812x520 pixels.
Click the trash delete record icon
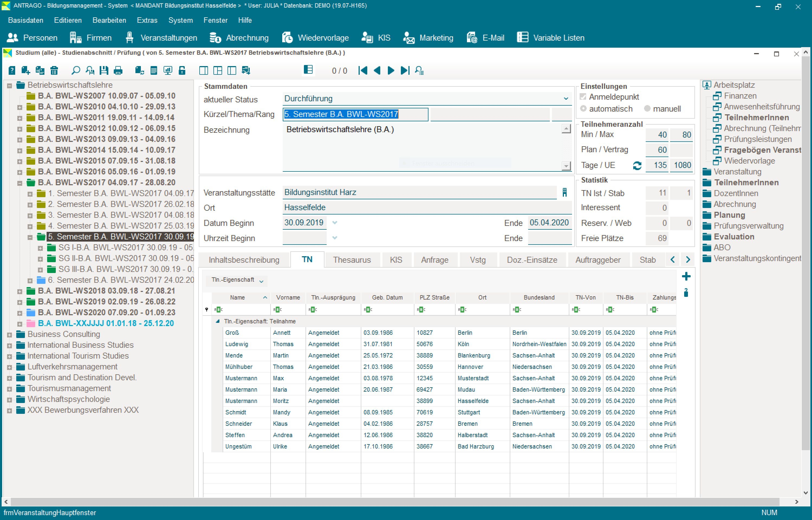click(54, 71)
